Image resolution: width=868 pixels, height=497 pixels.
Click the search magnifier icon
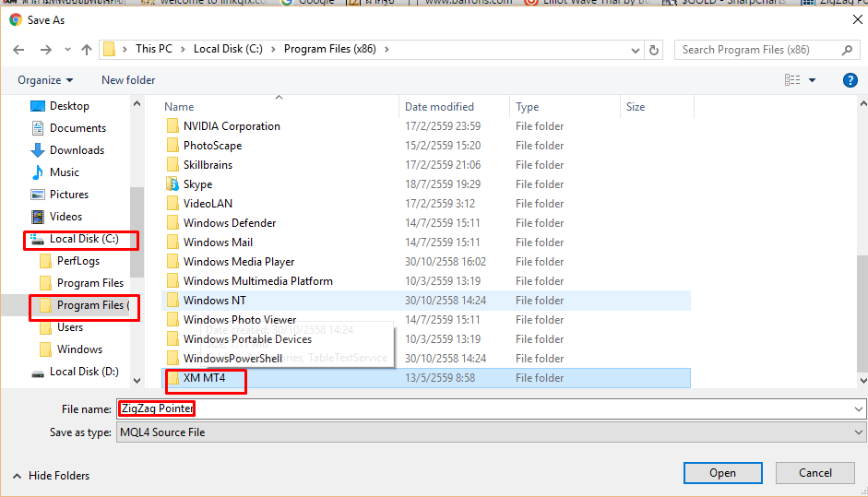click(x=847, y=50)
